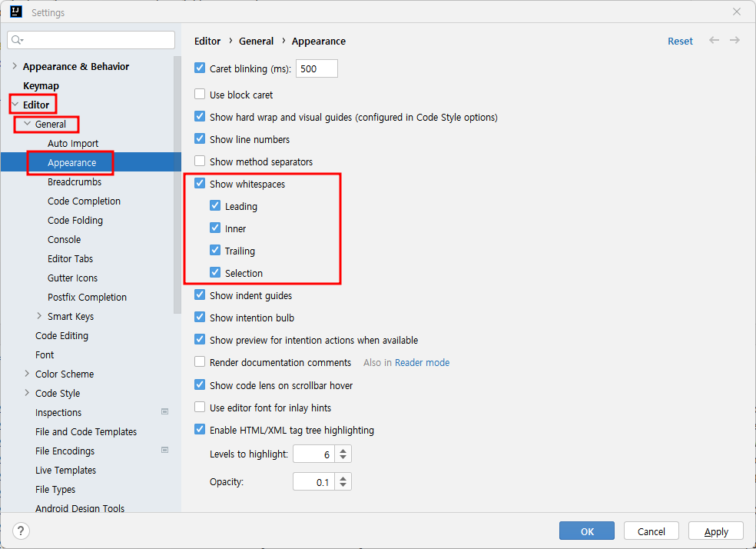The image size is (756, 549).
Task: Decrease Opacity value
Action: tap(343, 485)
